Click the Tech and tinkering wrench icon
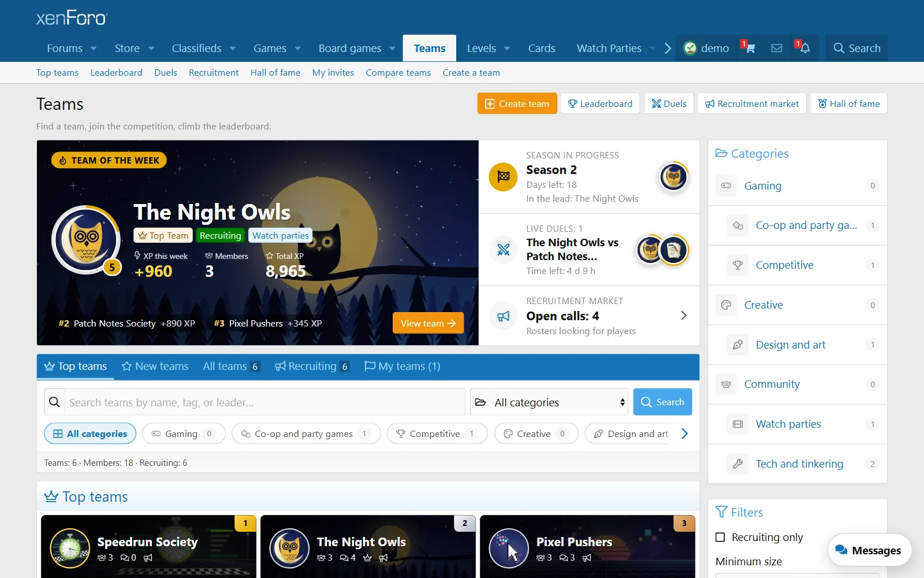This screenshot has height=578, width=924. (738, 464)
